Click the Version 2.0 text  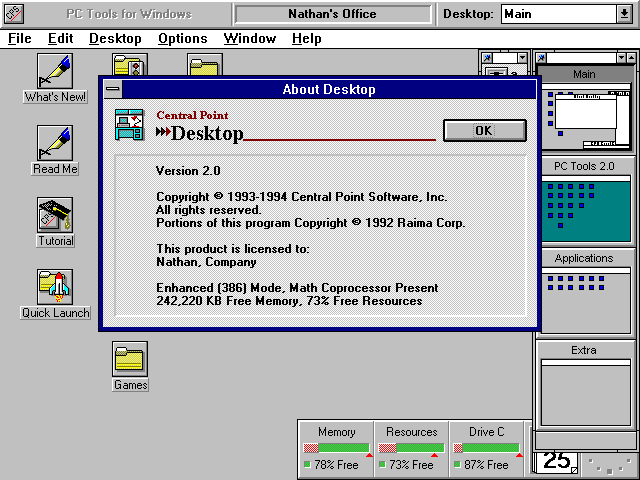coord(188,171)
